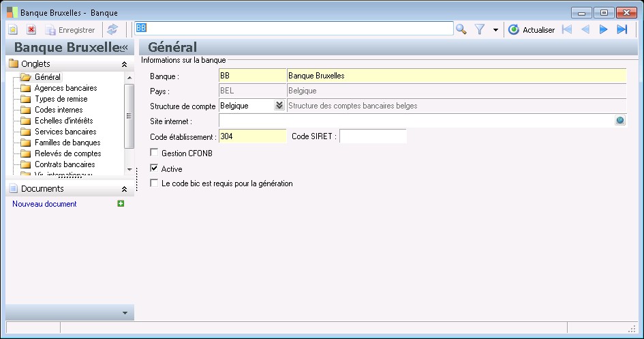The image size is (644, 339).
Task: Click the Enregistrer save button
Action: (70, 30)
